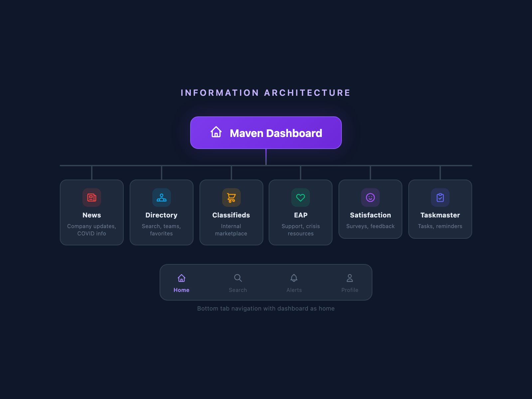Click the person icon for Profile
This screenshot has width=532, height=399.
[350, 278]
